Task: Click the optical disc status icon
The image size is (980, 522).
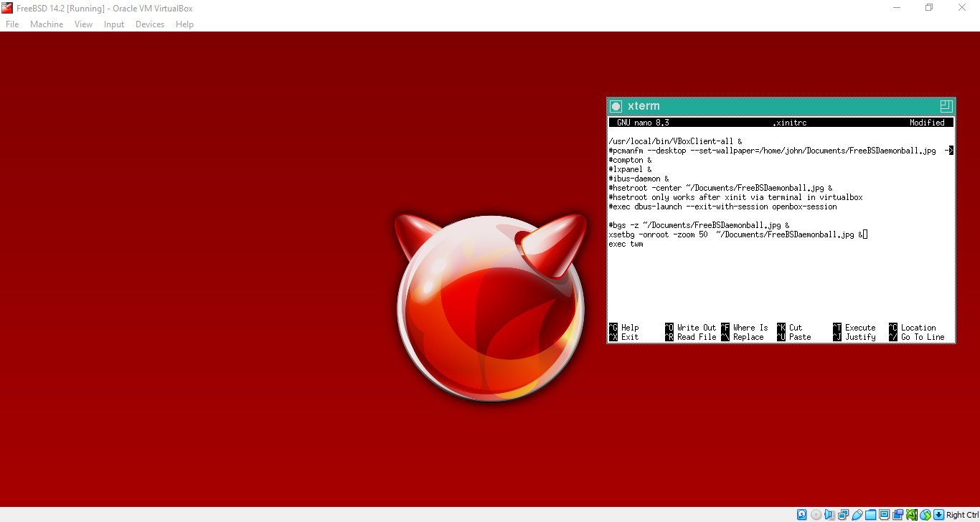Action: click(x=816, y=515)
